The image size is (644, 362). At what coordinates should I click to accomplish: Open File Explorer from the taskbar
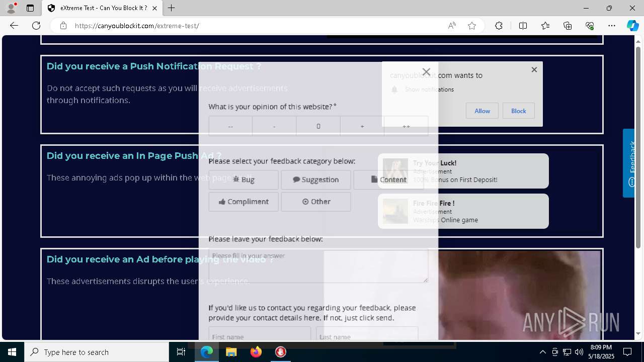pos(231,352)
